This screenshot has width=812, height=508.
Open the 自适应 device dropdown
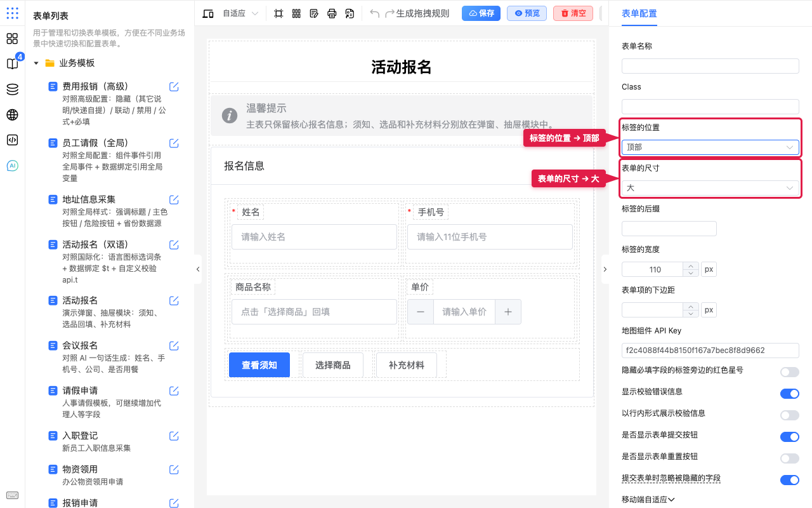point(240,13)
